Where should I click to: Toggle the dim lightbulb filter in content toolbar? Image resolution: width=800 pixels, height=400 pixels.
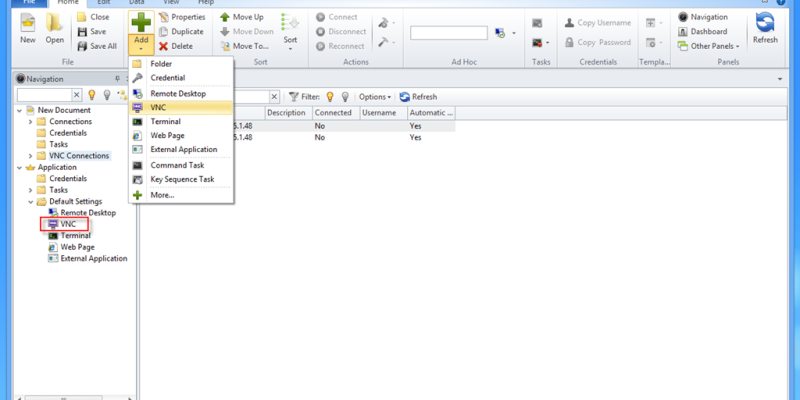tap(346, 97)
